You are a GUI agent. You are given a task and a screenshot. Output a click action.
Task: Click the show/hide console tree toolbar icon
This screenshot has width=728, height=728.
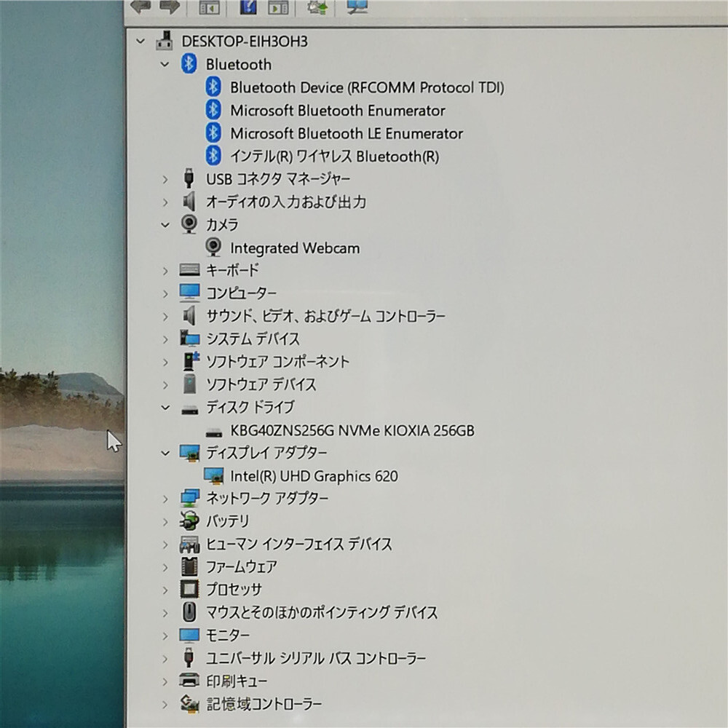pos(209,7)
